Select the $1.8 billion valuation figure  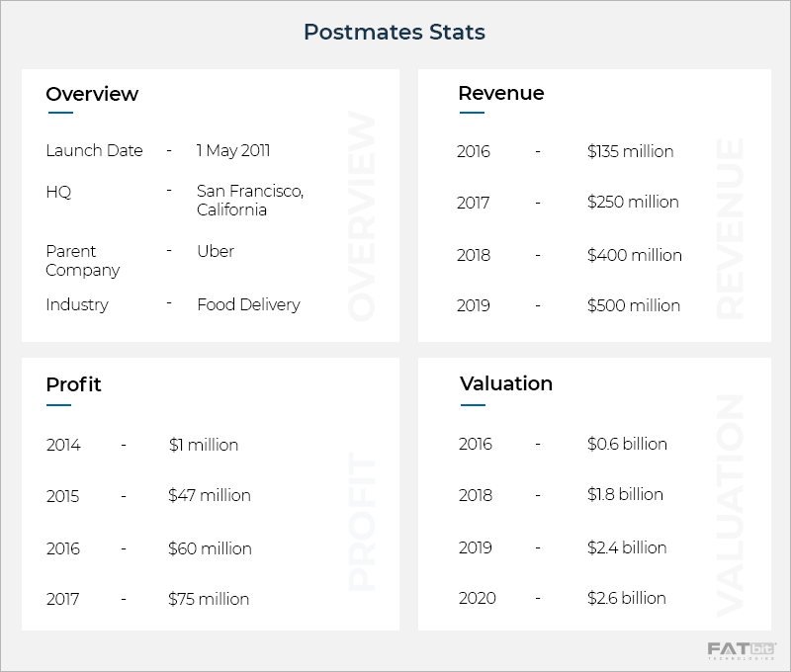point(625,495)
